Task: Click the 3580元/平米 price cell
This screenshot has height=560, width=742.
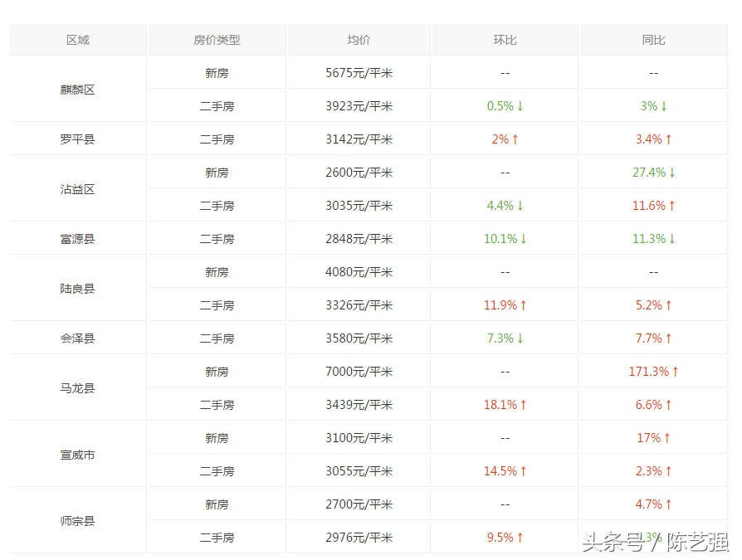Action: point(359,338)
